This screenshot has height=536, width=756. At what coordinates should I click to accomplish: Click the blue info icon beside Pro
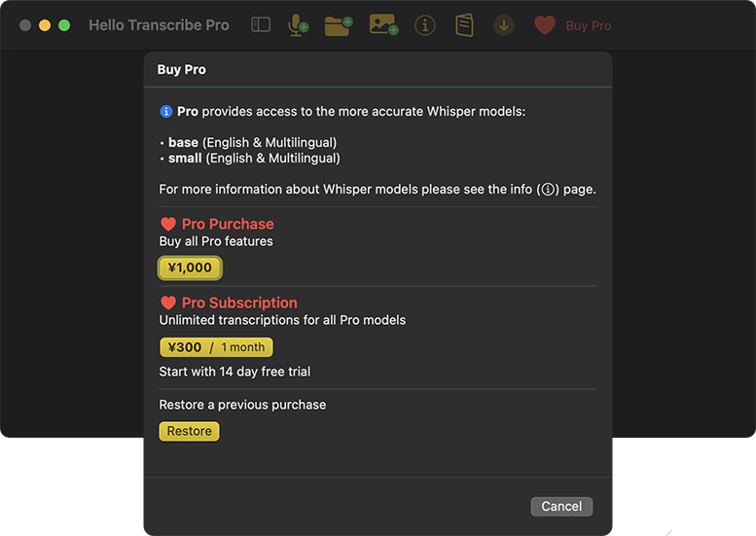point(165,112)
